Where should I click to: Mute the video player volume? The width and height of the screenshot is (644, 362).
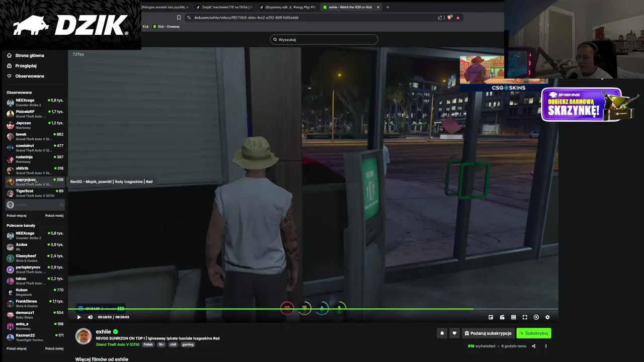pos(90,317)
